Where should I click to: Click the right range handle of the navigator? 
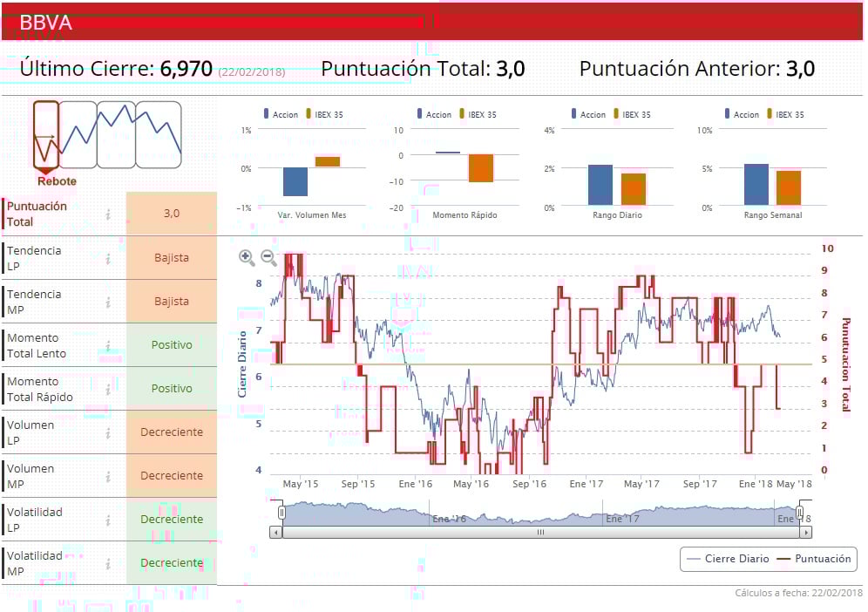800,513
